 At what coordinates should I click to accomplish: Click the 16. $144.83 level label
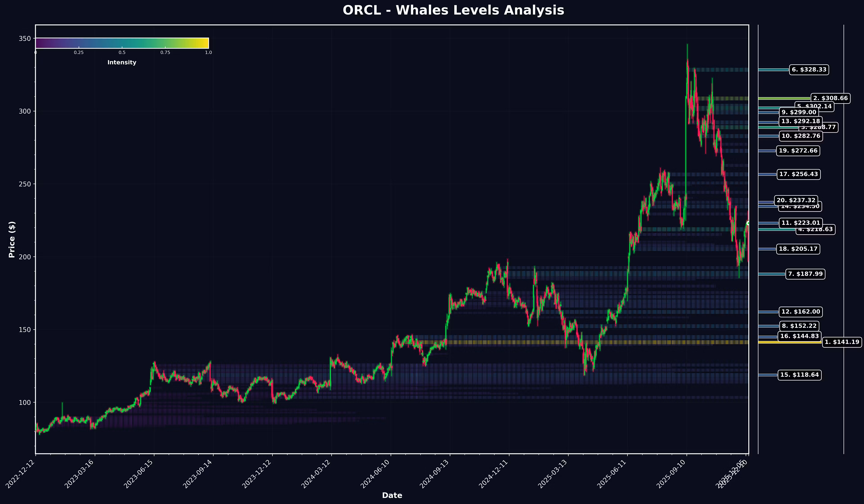click(x=799, y=336)
